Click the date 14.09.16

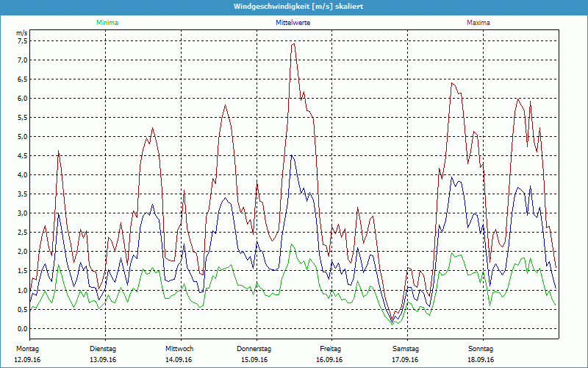point(179,360)
